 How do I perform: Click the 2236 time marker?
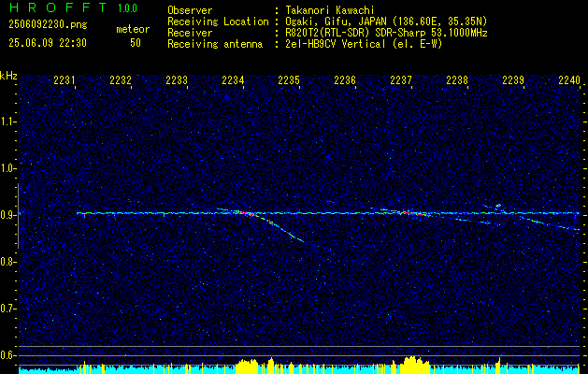(345, 79)
